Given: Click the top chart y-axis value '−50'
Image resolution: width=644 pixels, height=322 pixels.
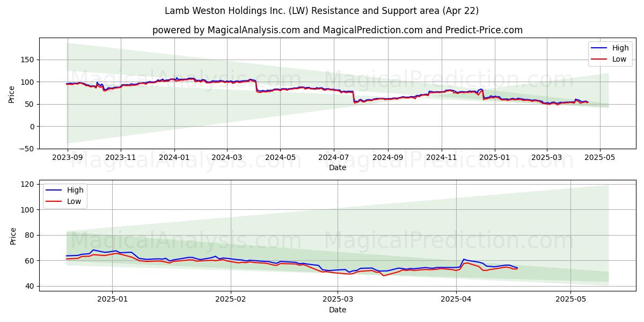Looking at the screenshot, I should 27,149.
